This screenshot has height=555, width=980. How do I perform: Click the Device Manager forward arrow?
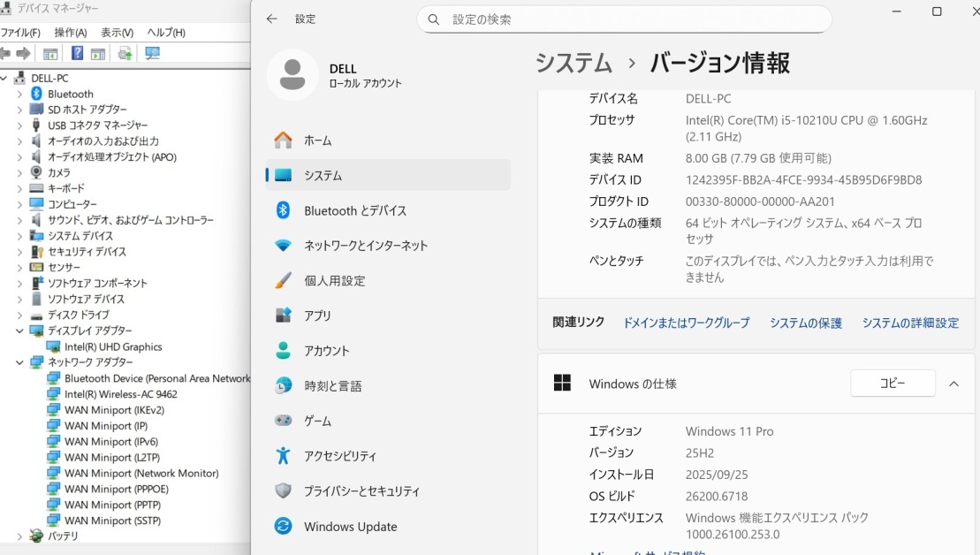(x=25, y=53)
